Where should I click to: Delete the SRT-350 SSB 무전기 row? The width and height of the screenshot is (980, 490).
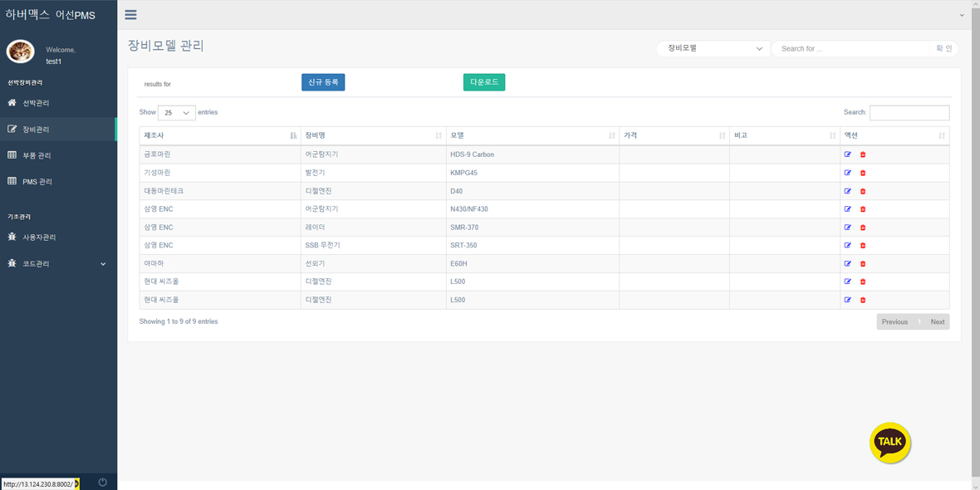[x=863, y=245]
